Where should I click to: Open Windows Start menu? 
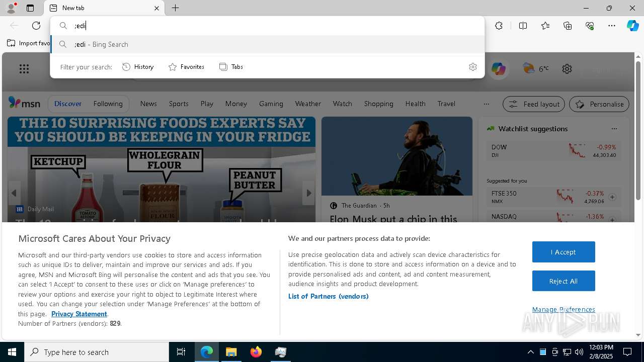coord(12,352)
